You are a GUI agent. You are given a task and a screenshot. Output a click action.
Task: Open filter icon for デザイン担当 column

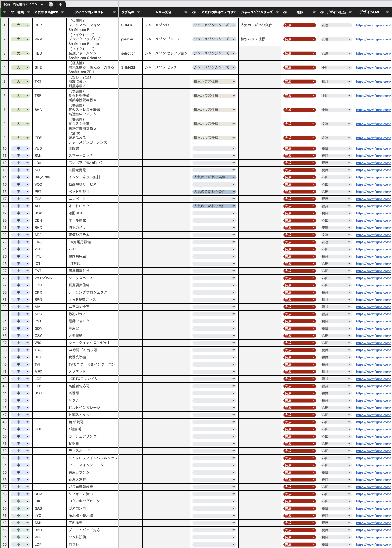(350, 12)
